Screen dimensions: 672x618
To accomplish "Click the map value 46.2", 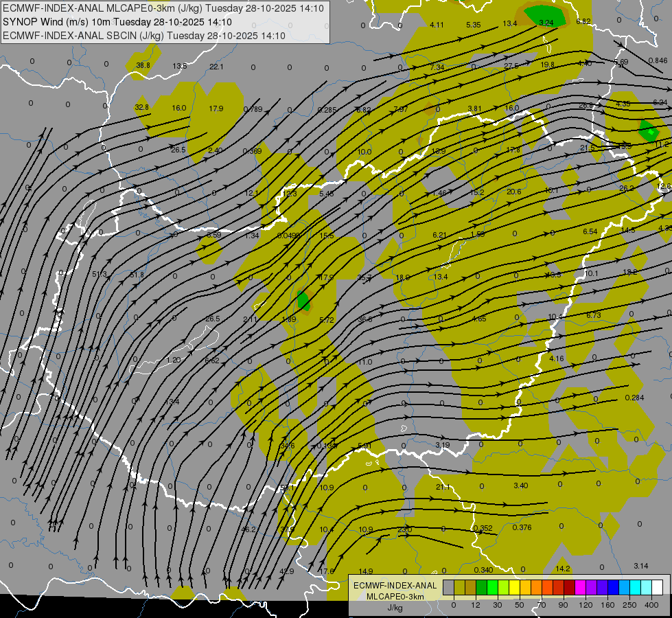I will click(x=248, y=529).
